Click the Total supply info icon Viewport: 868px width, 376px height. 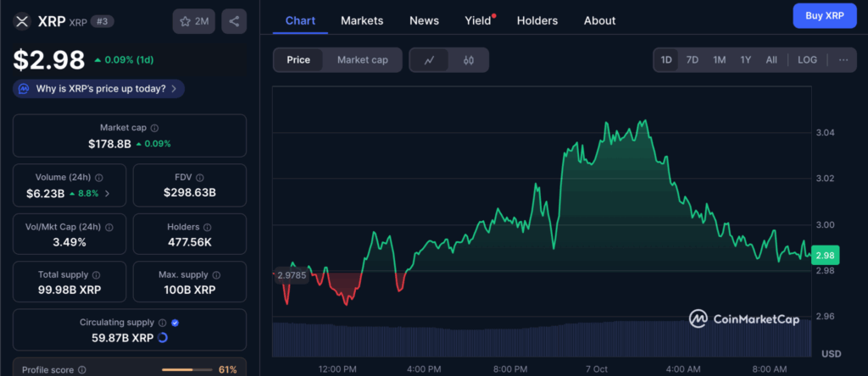(x=96, y=275)
